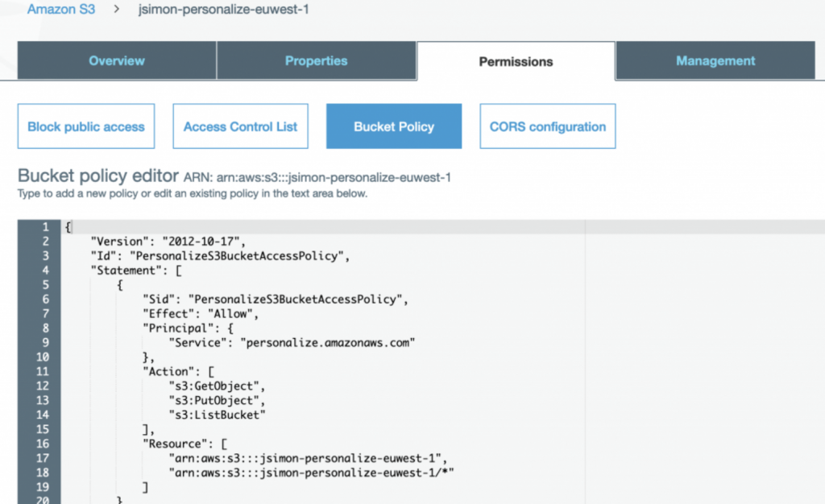Click the Resource ARN ending with /*
The height and width of the screenshot is (504, 825).
click(311, 473)
